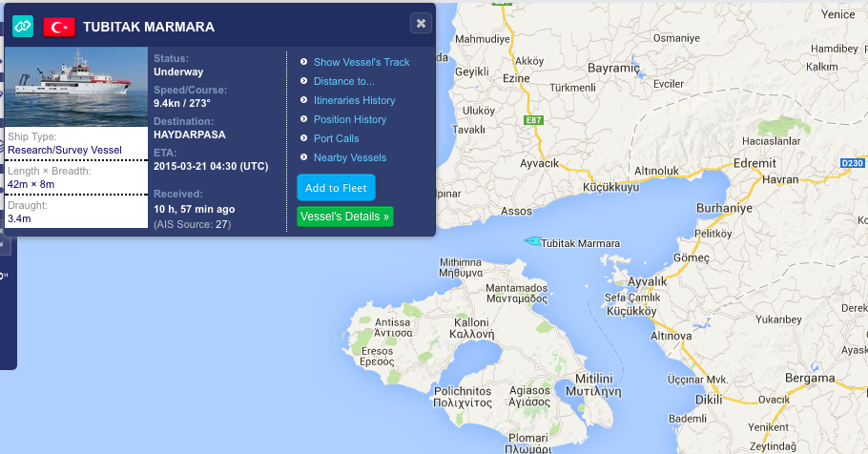Show Nearby Vessels
The width and height of the screenshot is (868, 454).
tap(349, 157)
